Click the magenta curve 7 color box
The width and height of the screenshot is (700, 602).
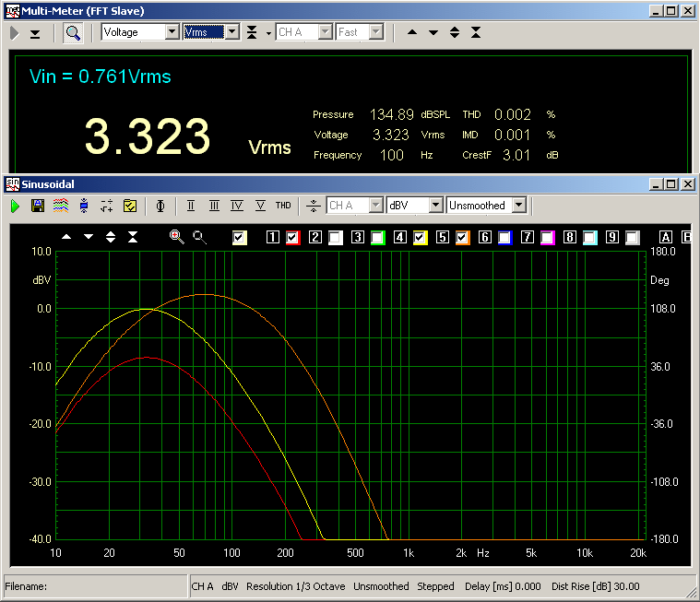click(548, 238)
